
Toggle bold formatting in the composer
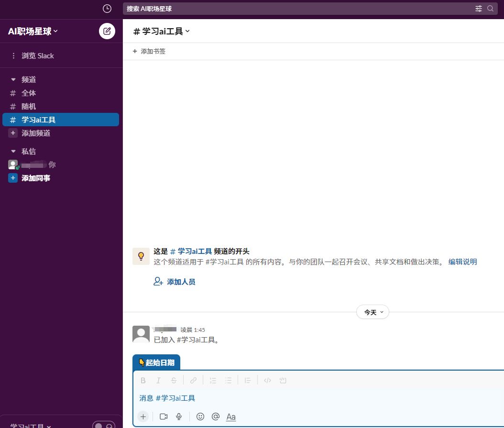(x=143, y=380)
